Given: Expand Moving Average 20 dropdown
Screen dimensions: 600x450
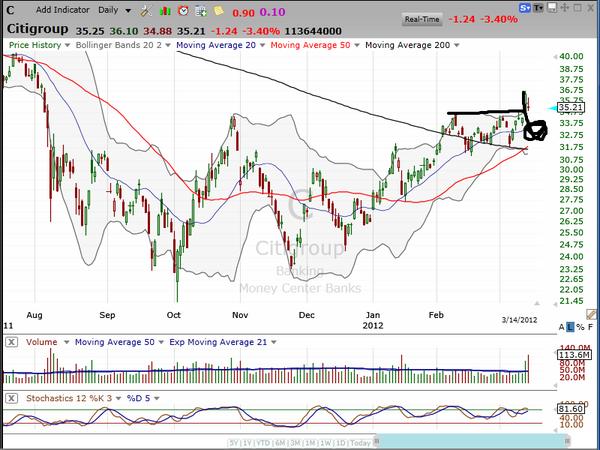Looking at the screenshot, I should pyautogui.click(x=262, y=46).
